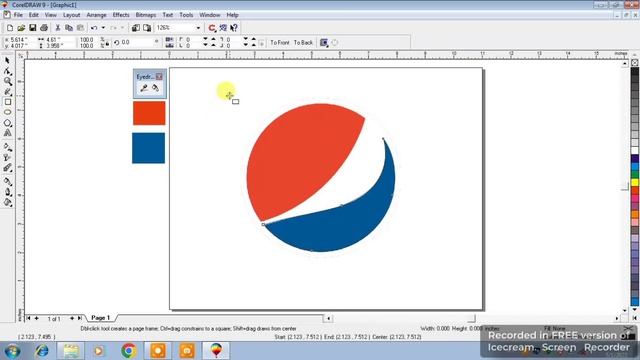Click the Corel application launcher icon

(212, 28)
